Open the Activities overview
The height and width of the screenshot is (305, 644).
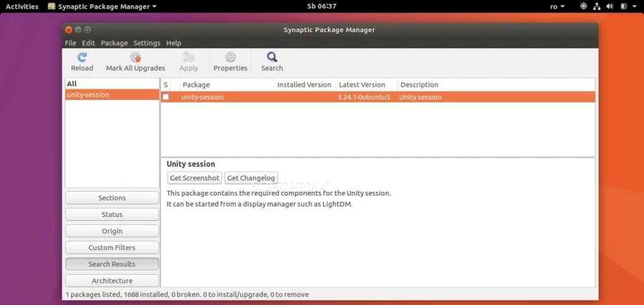(22, 6)
